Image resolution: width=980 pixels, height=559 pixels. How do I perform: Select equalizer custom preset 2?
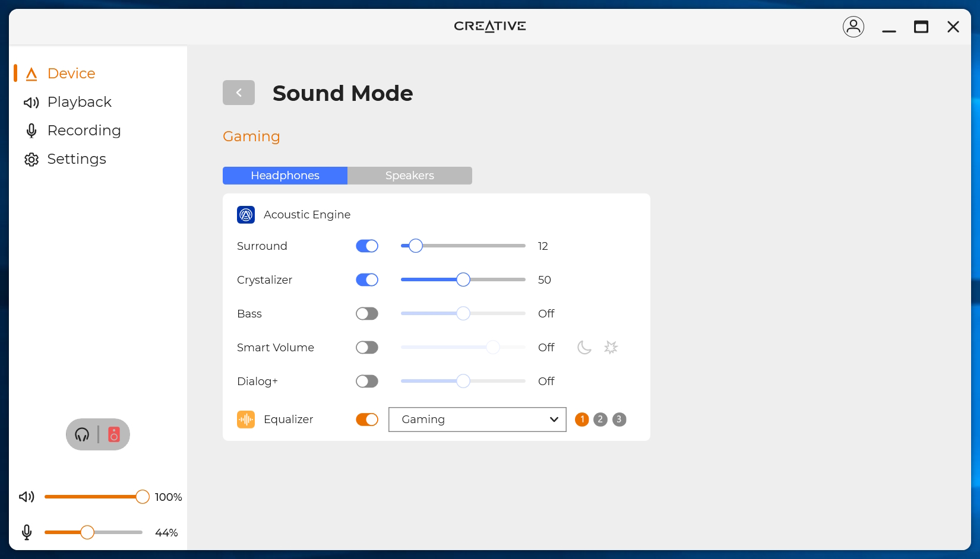point(600,420)
